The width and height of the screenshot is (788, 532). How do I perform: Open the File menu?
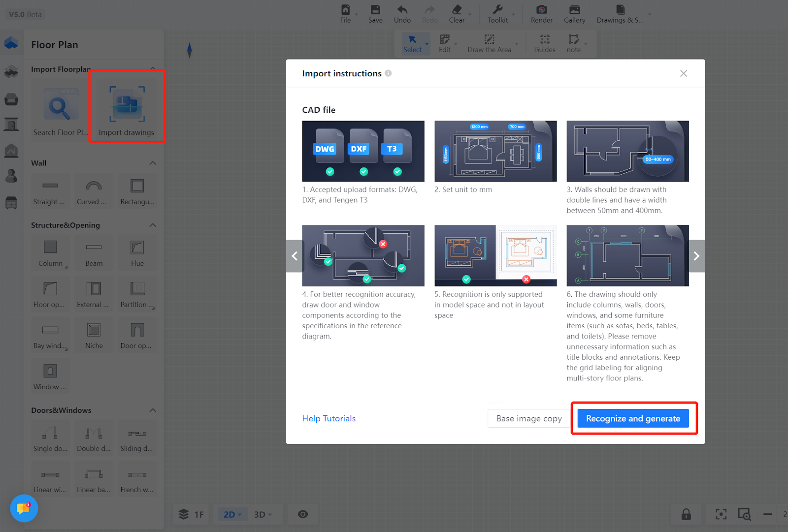[x=346, y=14]
